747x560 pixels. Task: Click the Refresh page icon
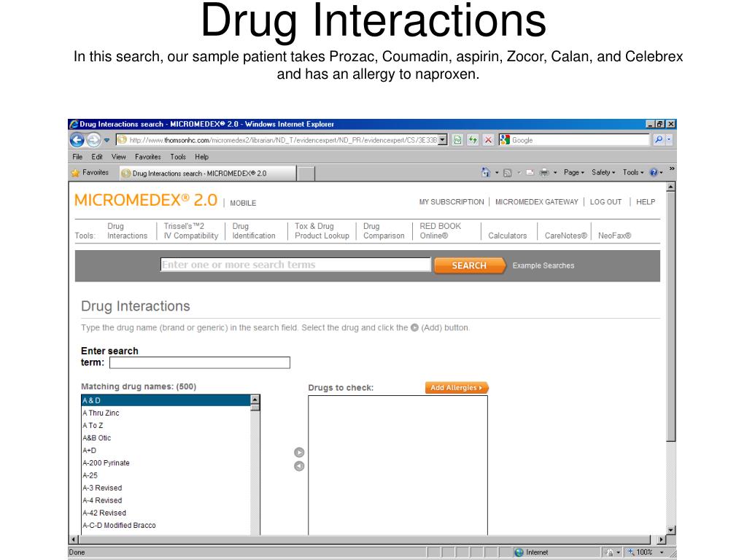(x=473, y=140)
